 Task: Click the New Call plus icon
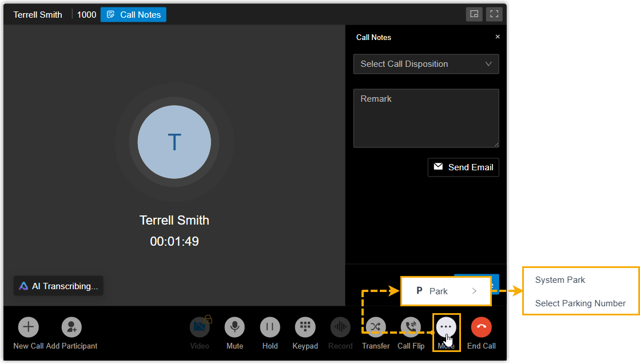(28, 327)
